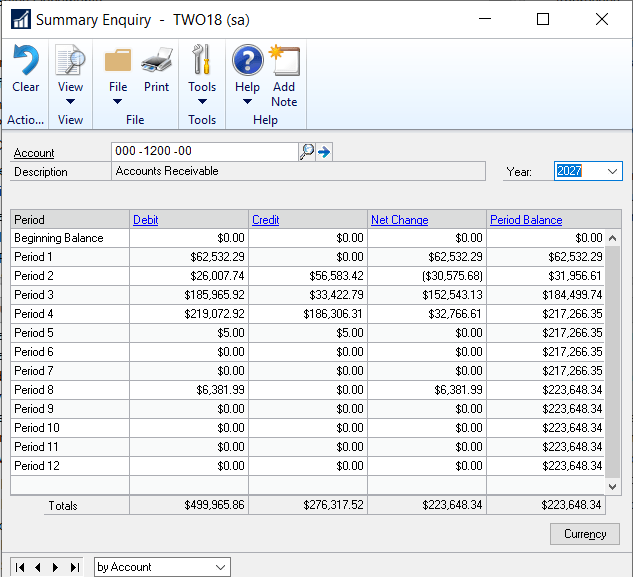
Task: Click the account expansion arrow icon
Action: point(324,152)
